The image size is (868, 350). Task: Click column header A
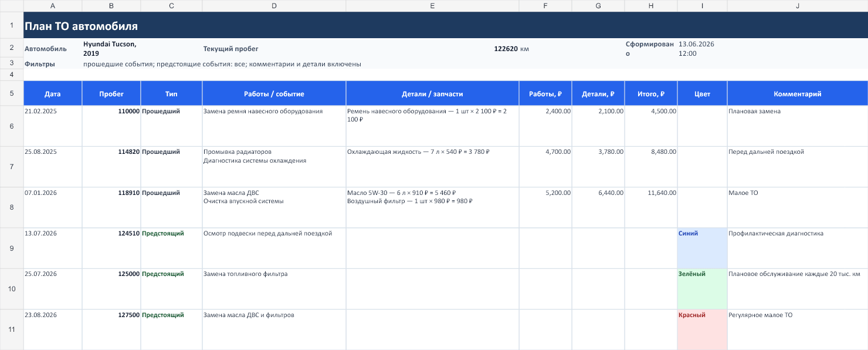pyautogui.click(x=53, y=6)
